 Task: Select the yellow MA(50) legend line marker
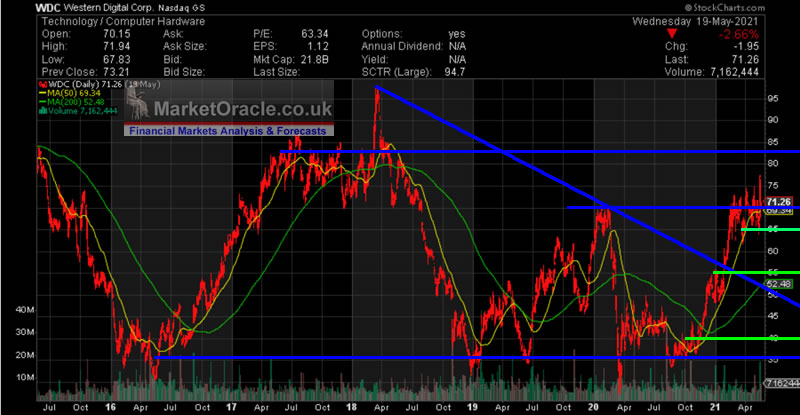tap(43, 93)
